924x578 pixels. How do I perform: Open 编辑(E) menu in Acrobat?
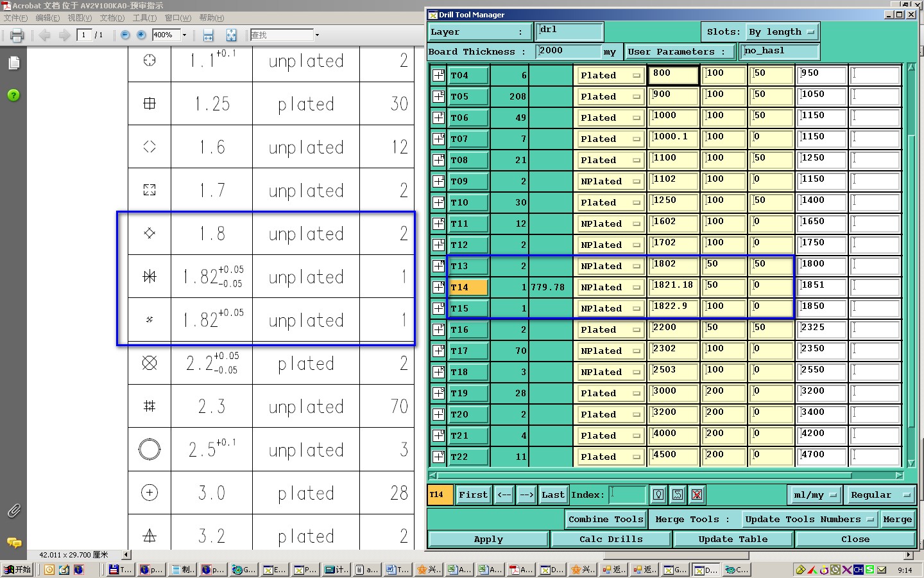[x=47, y=18]
